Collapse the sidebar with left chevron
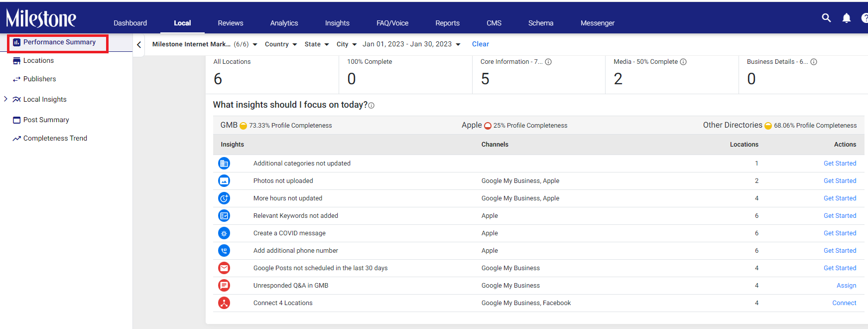This screenshot has width=868, height=329. pyautogui.click(x=139, y=45)
